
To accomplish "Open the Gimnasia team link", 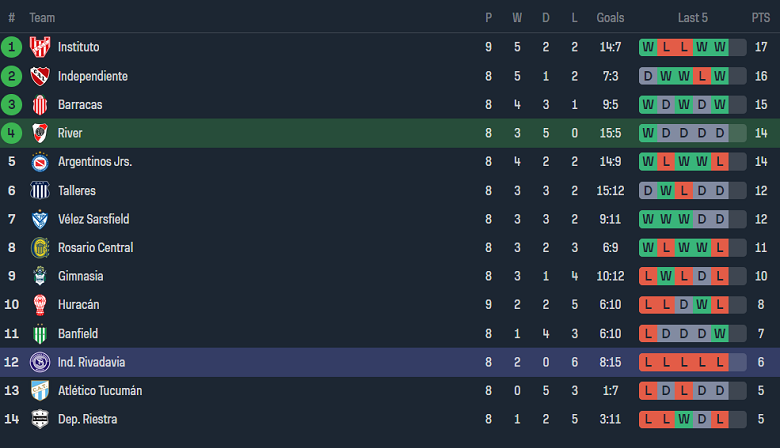I will tap(80, 276).
